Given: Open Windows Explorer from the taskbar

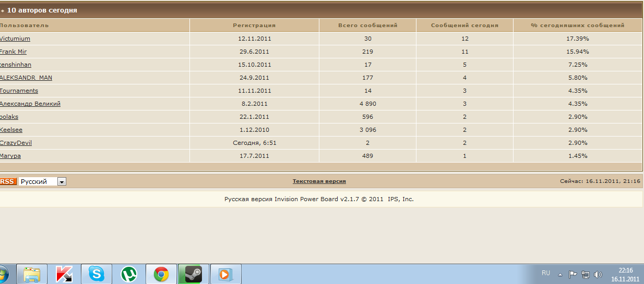Looking at the screenshot, I should [32, 274].
